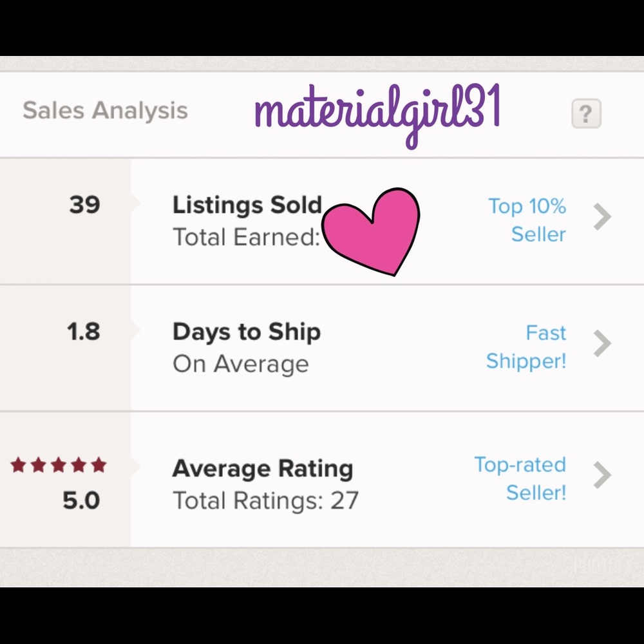The height and width of the screenshot is (644, 644).
Task: Click the Sales Analysis title
Action: 105,111
